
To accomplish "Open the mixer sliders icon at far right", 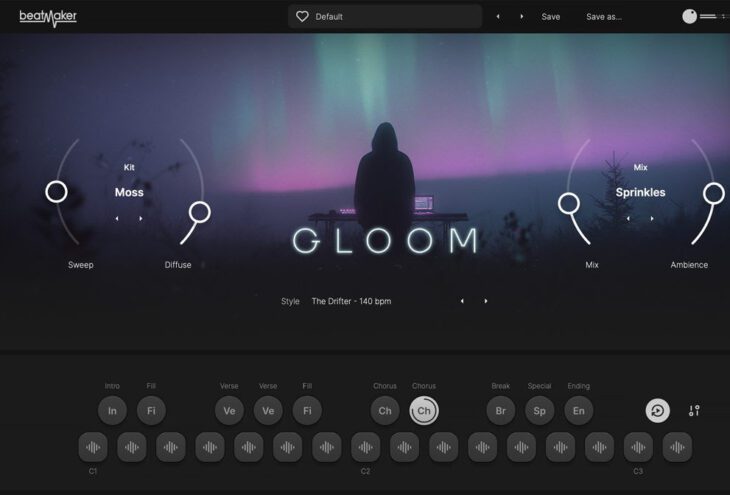I will click(x=694, y=411).
